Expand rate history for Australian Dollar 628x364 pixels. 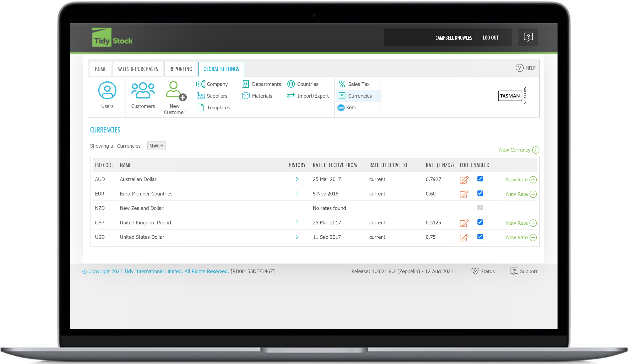click(x=297, y=179)
